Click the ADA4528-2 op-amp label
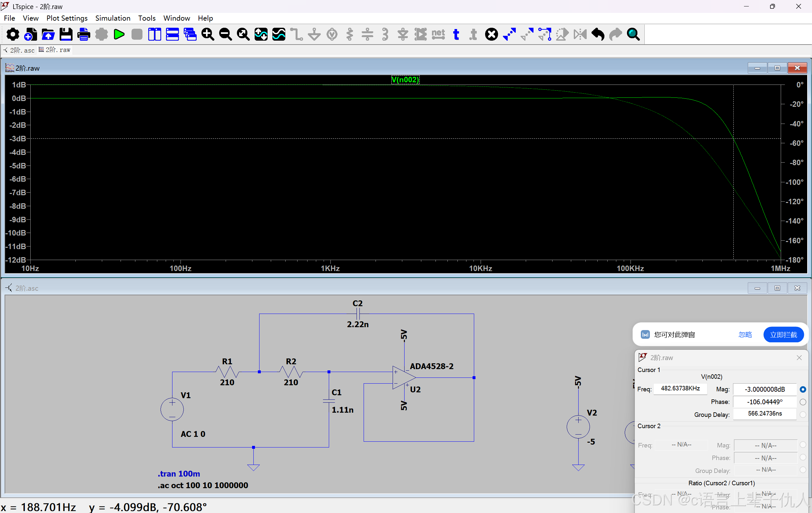Viewport: 812px width, 513px height. click(432, 366)
